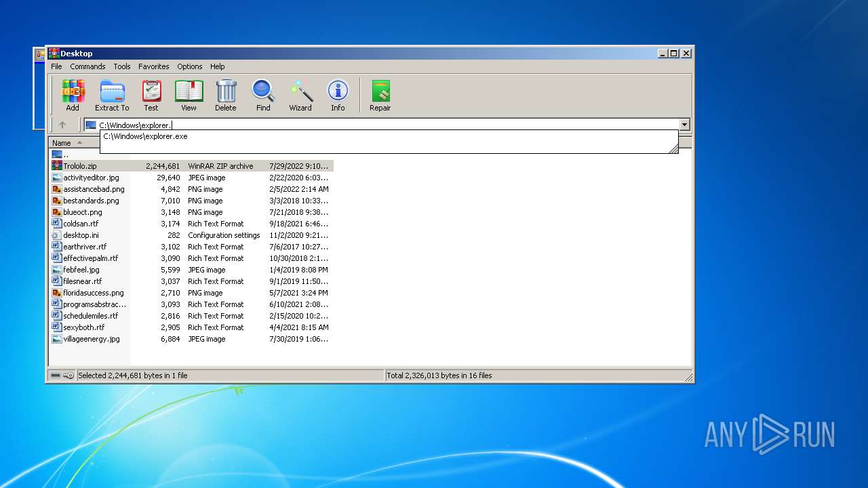The height and width of the screenshot is (488, 868).
Task: Click the 2,244,681 size value
Action: [163, 166]
